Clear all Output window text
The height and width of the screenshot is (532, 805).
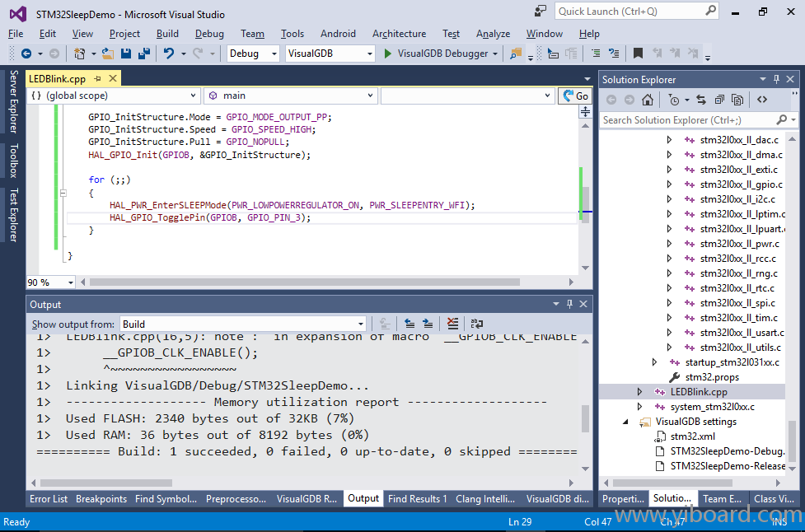click(x=452, y=324)
